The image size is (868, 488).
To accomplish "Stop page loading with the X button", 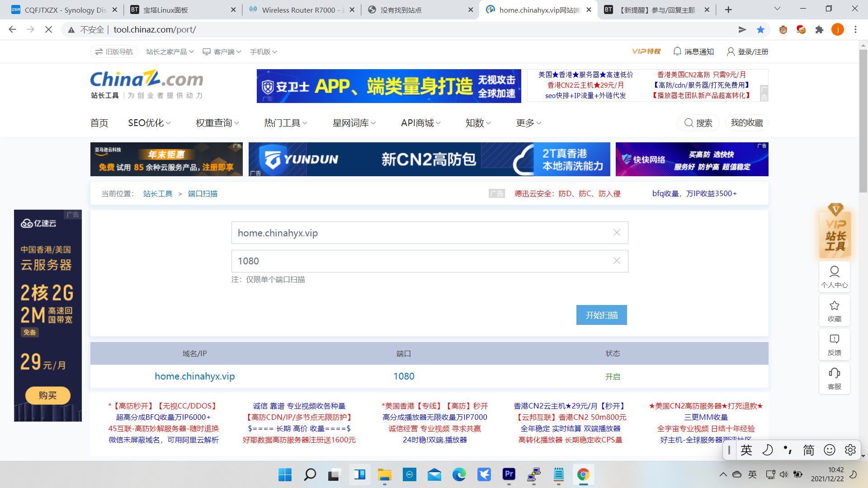I will pos(49,29).
